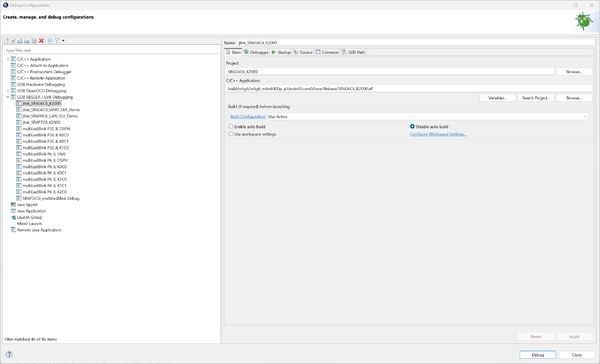Viewport: 600px width, 364px height.
Task: Click the jlink_SR6P6C8_CAN_GUI_Demo configuration icon
Action: [19, 116]
